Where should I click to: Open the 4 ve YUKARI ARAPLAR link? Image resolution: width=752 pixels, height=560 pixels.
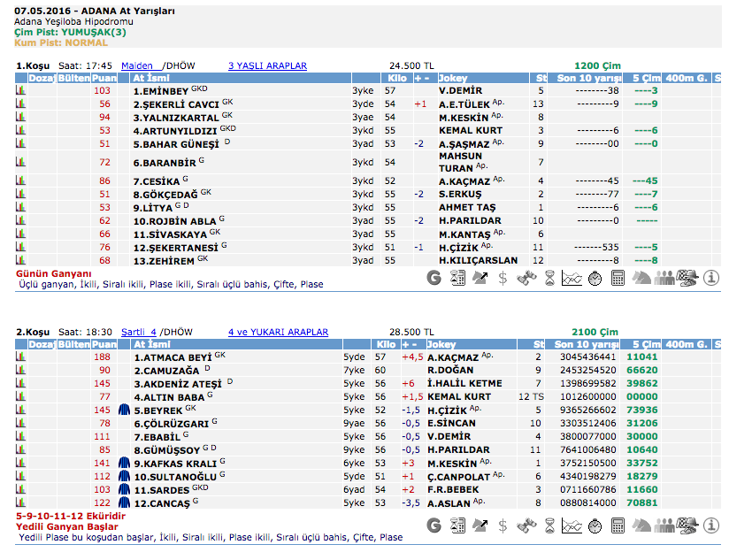(x=278, y=332)
